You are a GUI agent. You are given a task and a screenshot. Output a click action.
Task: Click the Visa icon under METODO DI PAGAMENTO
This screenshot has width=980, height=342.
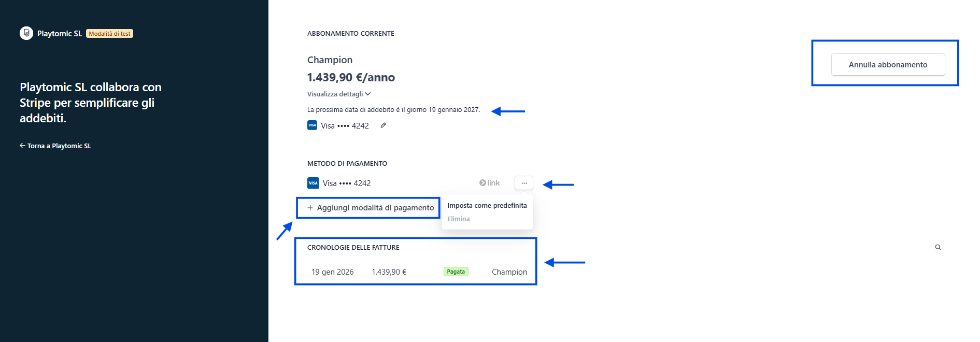click(x=313, y=183)
